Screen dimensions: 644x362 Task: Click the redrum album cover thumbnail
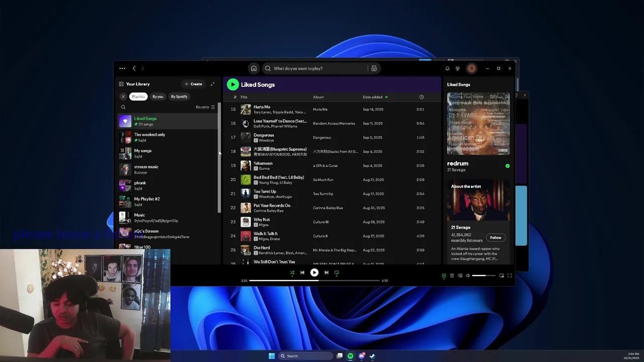478,124
